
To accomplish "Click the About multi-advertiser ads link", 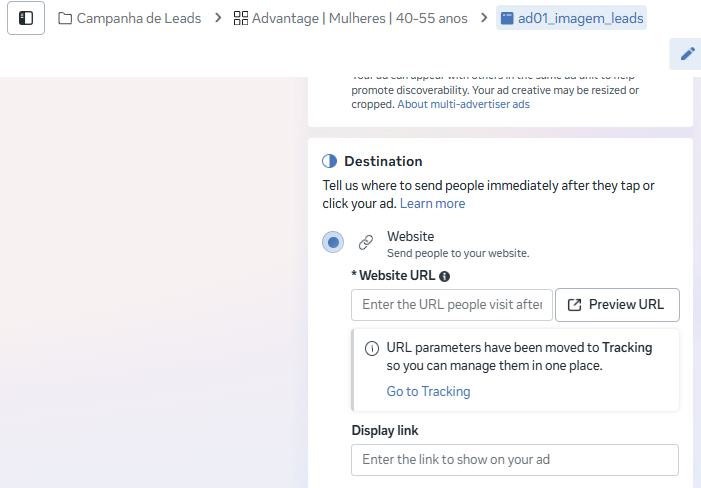I will (463, 104).
